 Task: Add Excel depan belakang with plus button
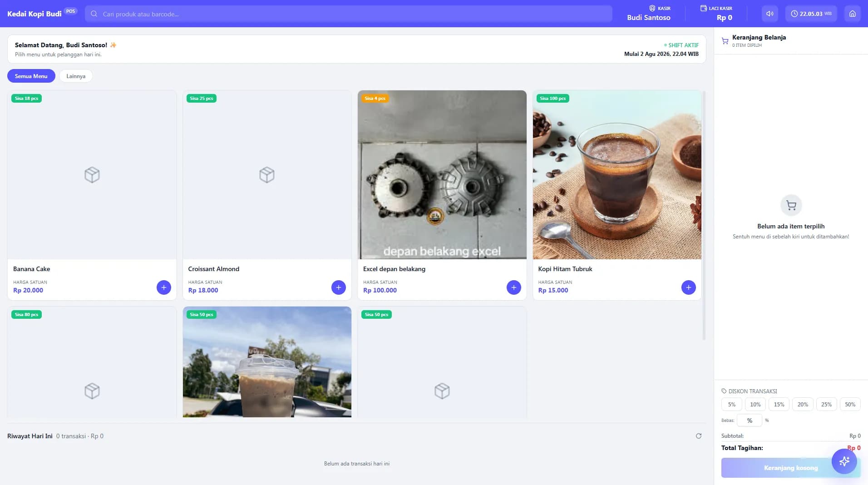pos(514,287)
